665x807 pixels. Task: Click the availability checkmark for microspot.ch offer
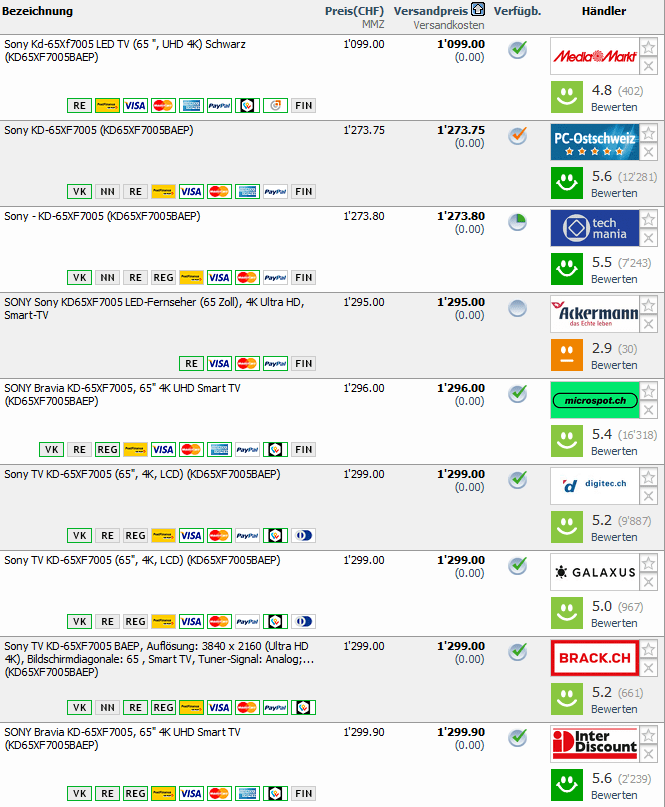tap(517, 394)
